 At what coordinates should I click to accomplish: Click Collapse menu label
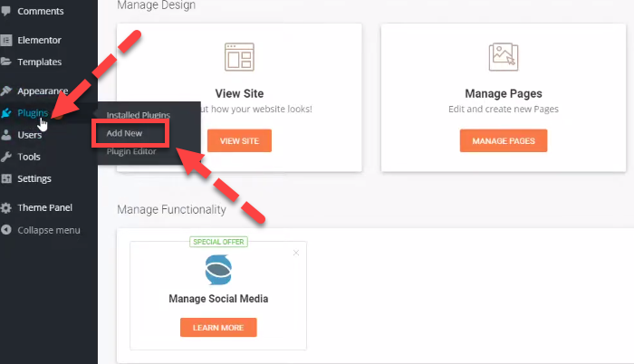pos(49,230)
